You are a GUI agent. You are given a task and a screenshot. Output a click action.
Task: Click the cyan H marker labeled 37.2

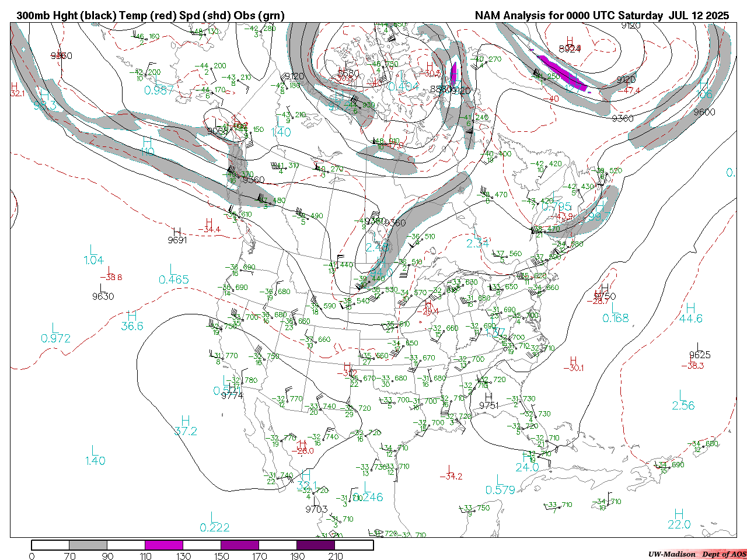pyautogui.click(x=186, y=421)
